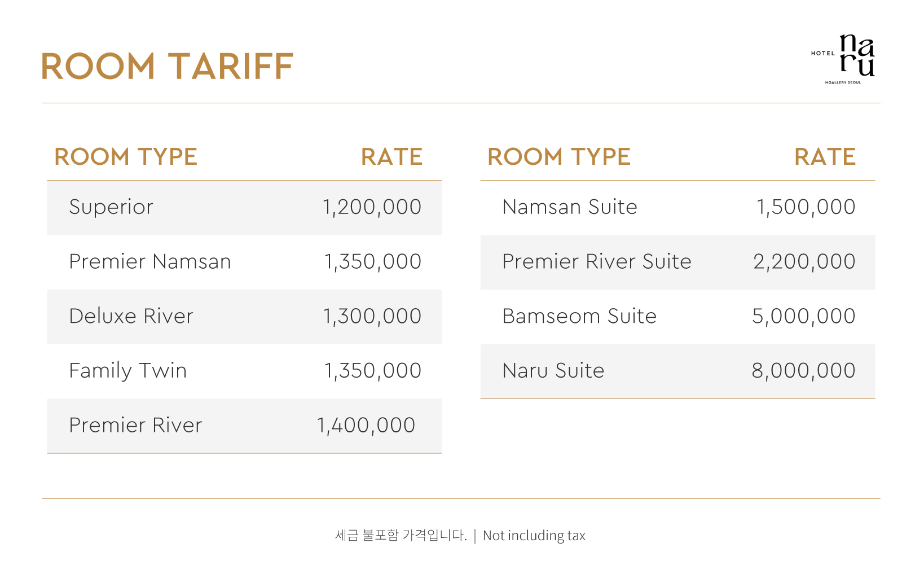Click the Premier River Suite name
The height and width of the screenshot is (578, 924).
(597, 262)
